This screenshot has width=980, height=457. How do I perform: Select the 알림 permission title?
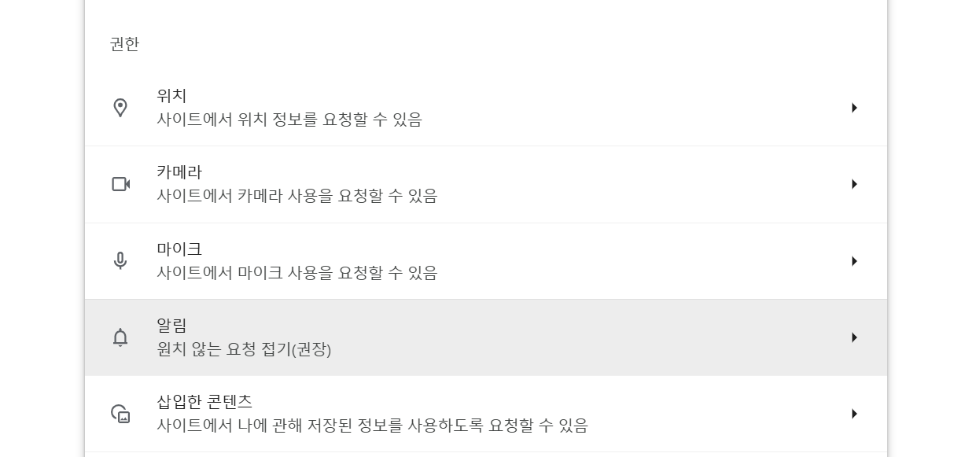[x=171, y=325]
